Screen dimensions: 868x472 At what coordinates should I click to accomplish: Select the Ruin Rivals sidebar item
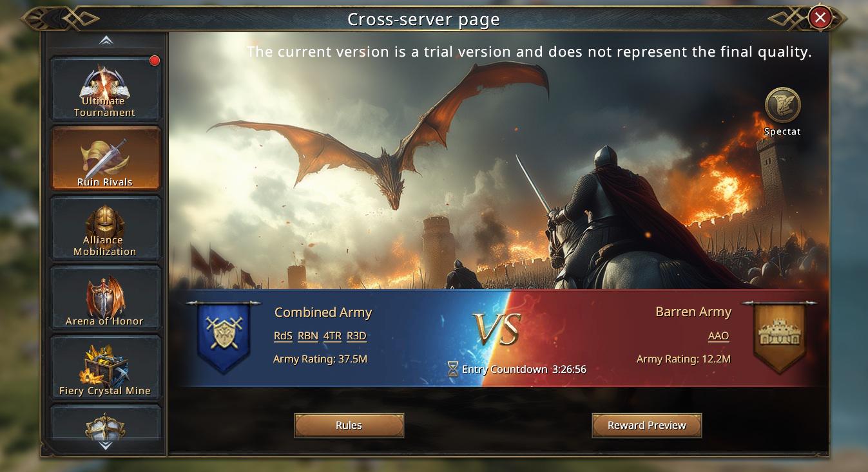105,158
